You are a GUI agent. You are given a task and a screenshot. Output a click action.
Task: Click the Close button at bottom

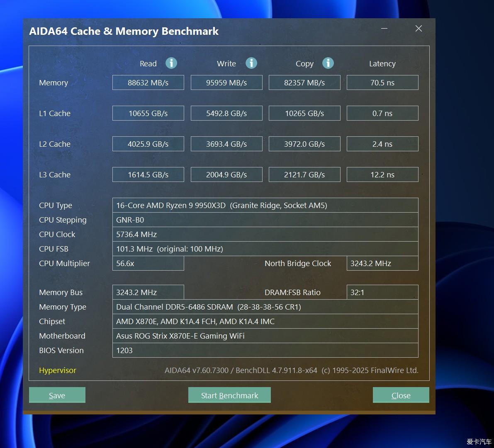401,395
